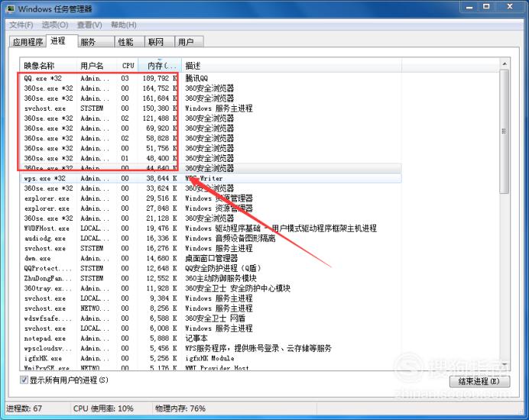529x420 pixels.
Task: Open the 文件(F) menu
Action: pyautogui.click(x=21, y=25)
